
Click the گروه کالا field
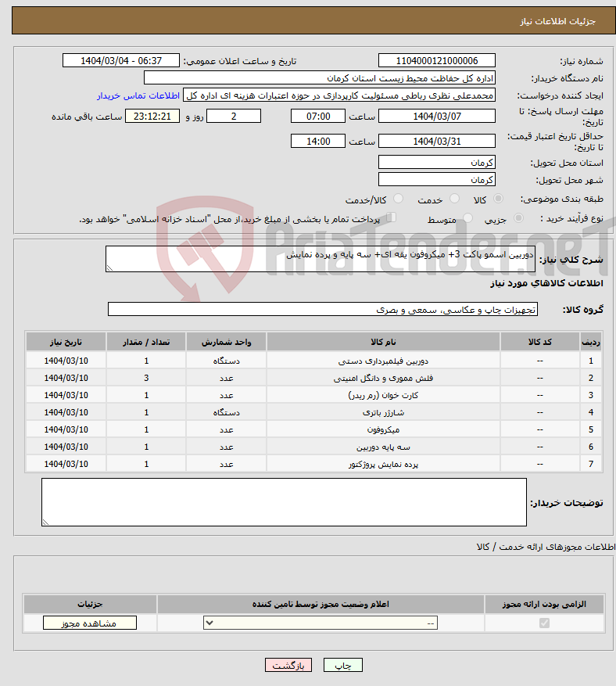click(323, 309)
